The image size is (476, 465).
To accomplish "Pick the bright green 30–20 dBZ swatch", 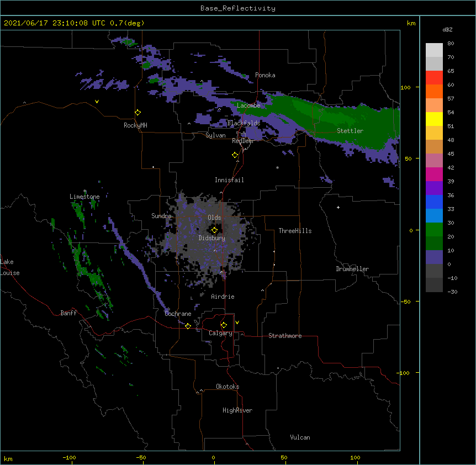I will click(434, 230).
